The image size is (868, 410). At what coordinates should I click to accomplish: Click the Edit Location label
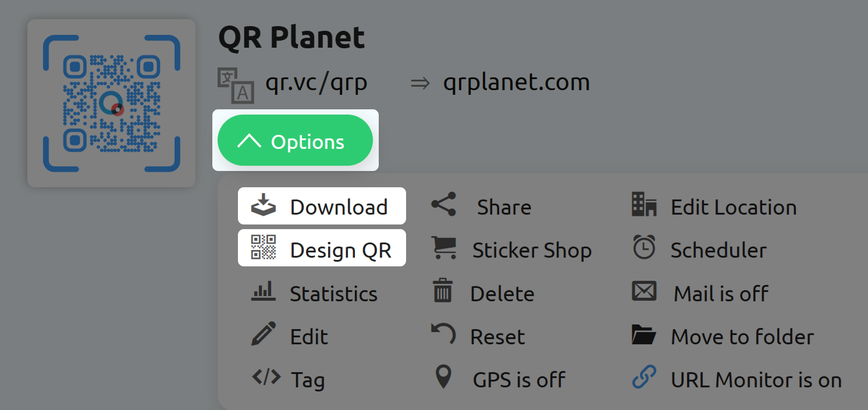pyautogui.click(x=734, y=207)
